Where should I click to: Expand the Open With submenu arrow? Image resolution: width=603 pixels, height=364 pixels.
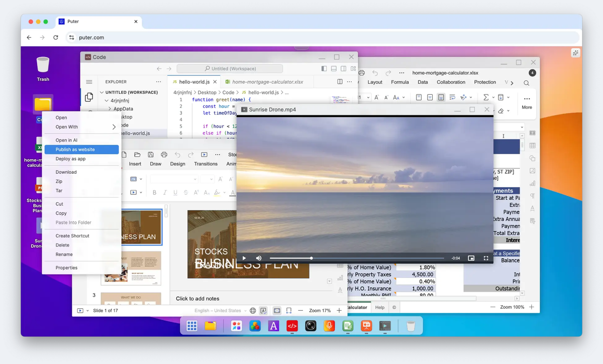[114, 127]
